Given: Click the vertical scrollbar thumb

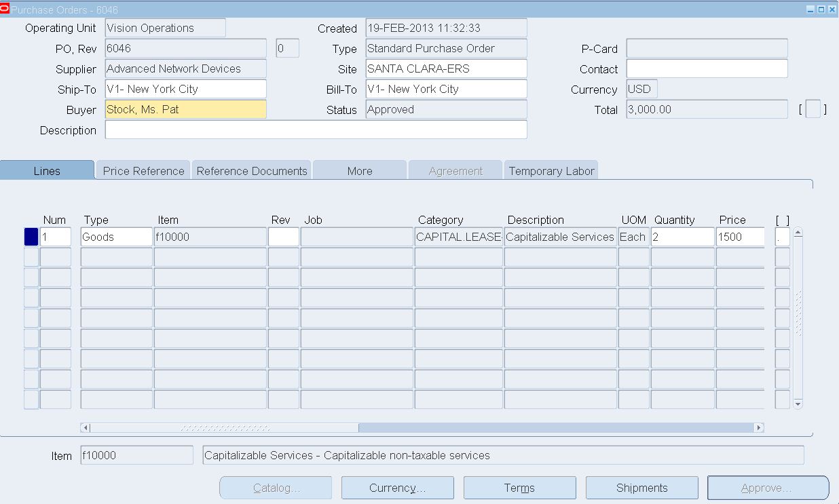Looking at the screenshot, I should [798, 313].
